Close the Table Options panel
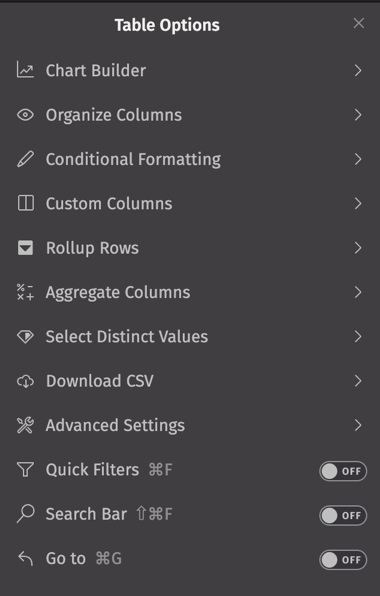 359,23
